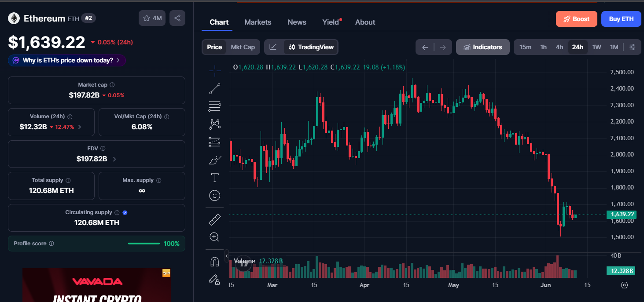Screen dimensions: 644x302
Task: Show Volume (24h) info icon
Action: coord(70,117)
